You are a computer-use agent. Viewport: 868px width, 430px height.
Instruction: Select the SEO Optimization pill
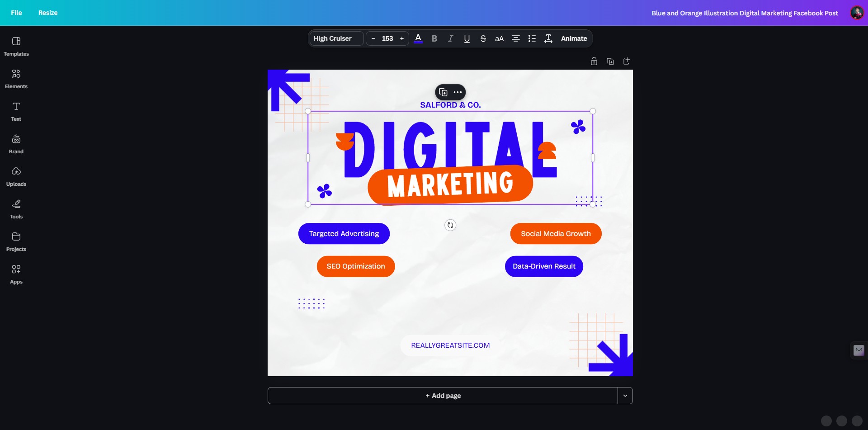[x=356, y=266]
